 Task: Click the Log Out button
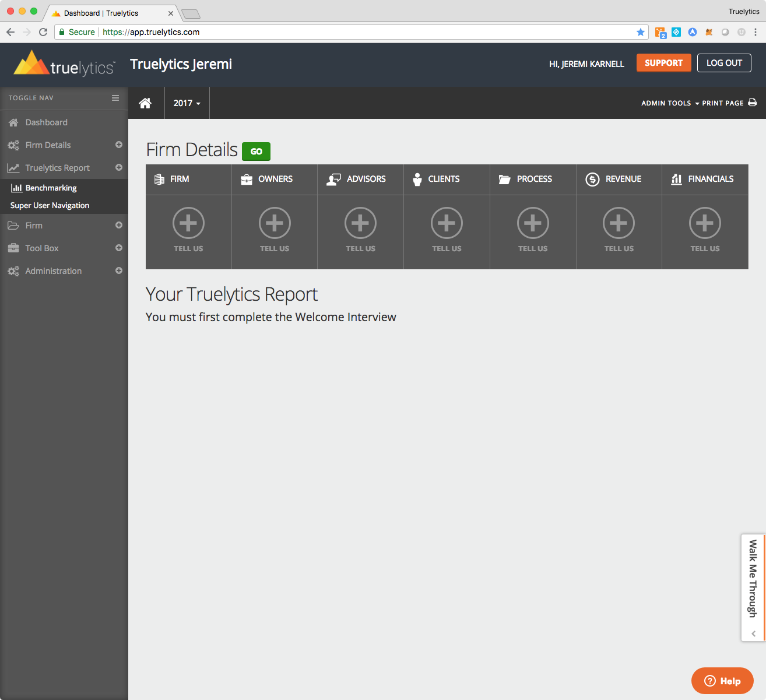[724, 63]
